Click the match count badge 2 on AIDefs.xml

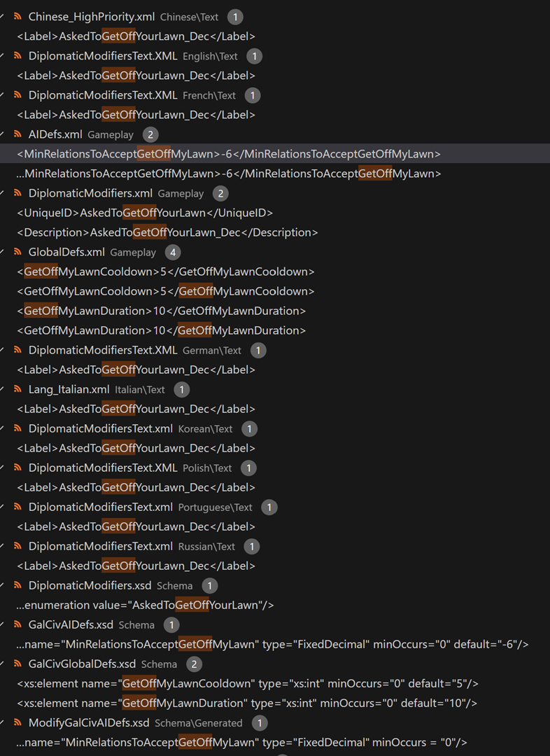pos(150,134)
